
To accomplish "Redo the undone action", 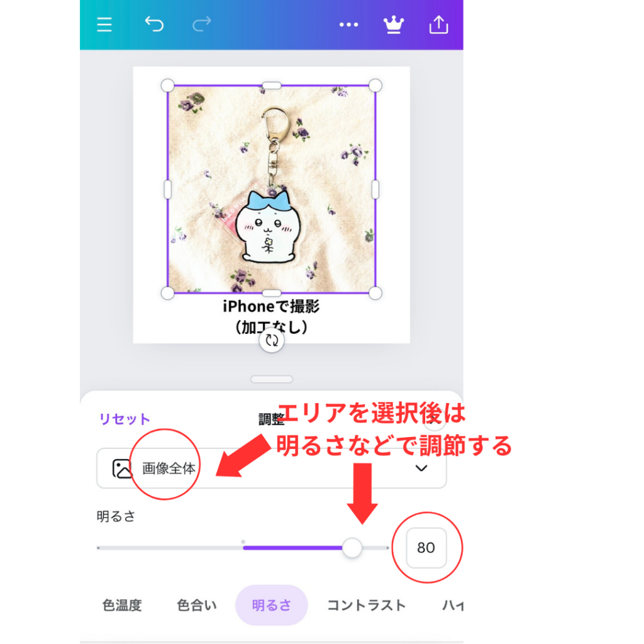I will pos(202,24).
